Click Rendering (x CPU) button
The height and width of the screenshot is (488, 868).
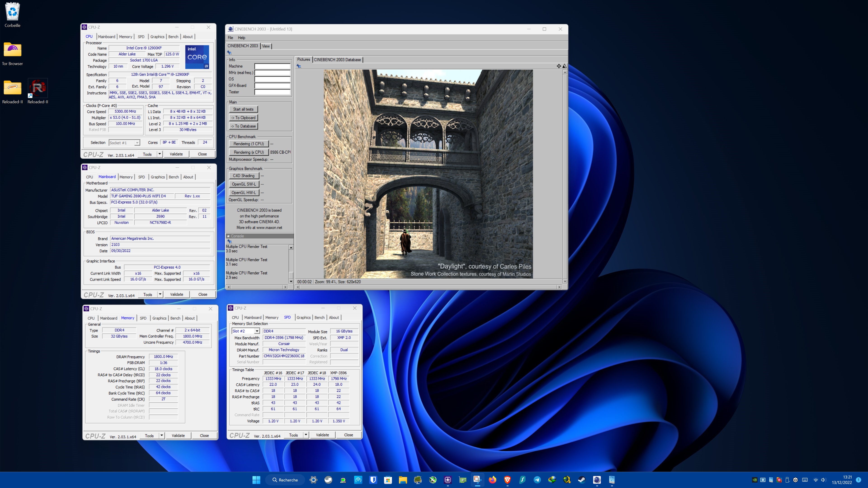tap(249, 152)
